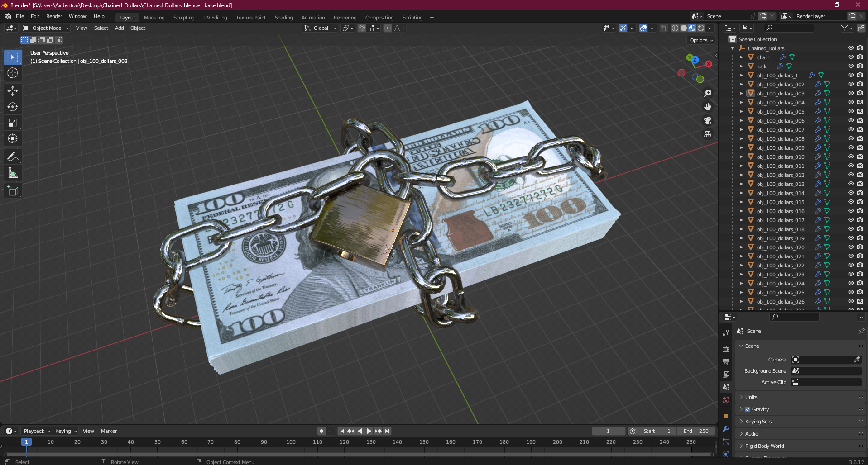Open the Object Mode dropdown
The width and height of the screenshot is (868, 465).
[46, 28]
